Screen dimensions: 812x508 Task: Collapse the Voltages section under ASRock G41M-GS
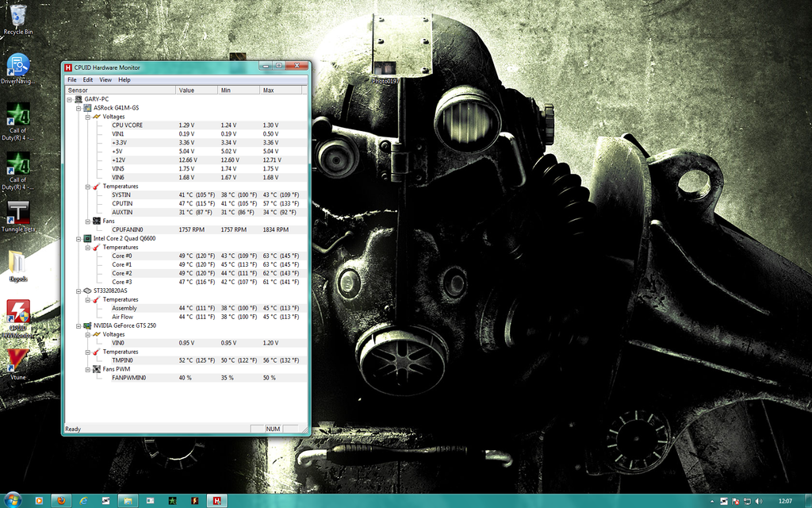pyautogui.click(x=87, y=117)
